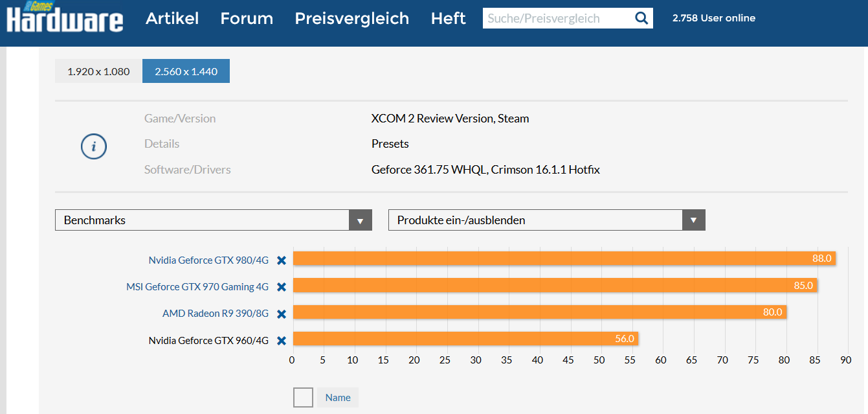Click the Produkte ein-/ausblenden arrow button
Image resolution: width=868 pixels, height=414 pixels.
coord(694,220)
